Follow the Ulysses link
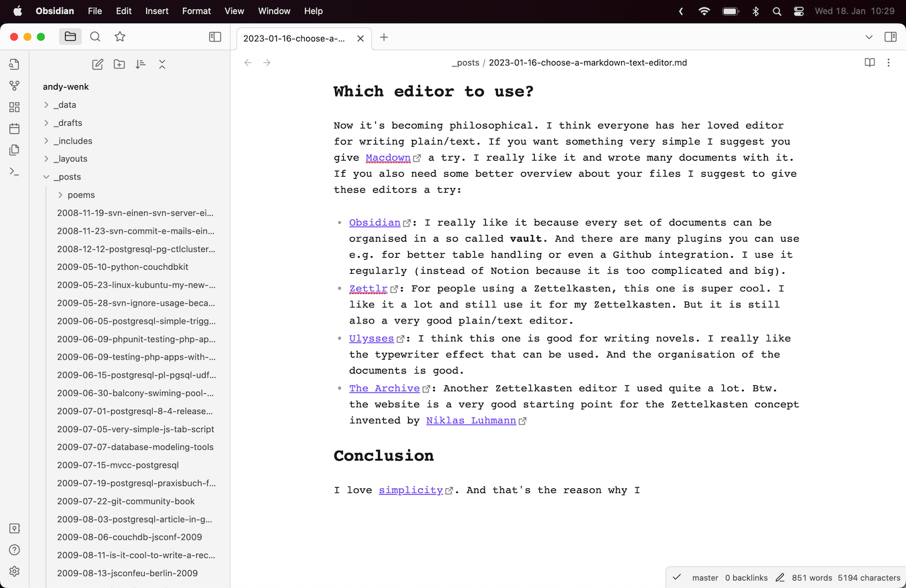Viewport: 906px width, 588px height. (x=371, y=338)
